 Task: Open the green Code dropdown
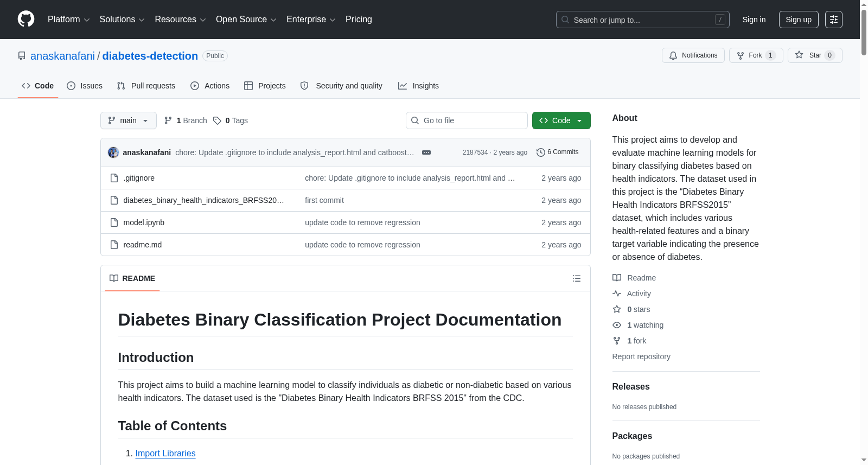tap(561, 120)
